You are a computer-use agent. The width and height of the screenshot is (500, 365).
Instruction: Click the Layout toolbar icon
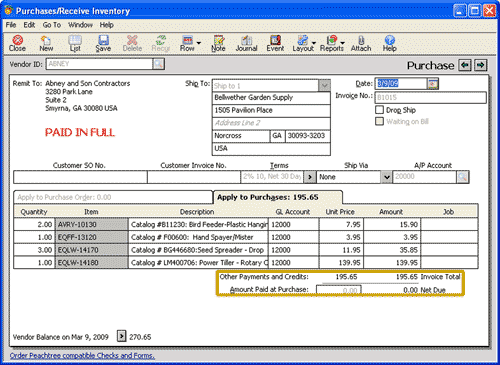click(303, 44)
